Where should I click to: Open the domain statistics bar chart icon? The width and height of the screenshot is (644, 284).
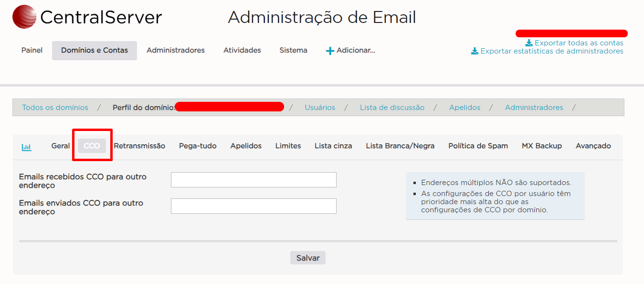(x=27, y=146)
